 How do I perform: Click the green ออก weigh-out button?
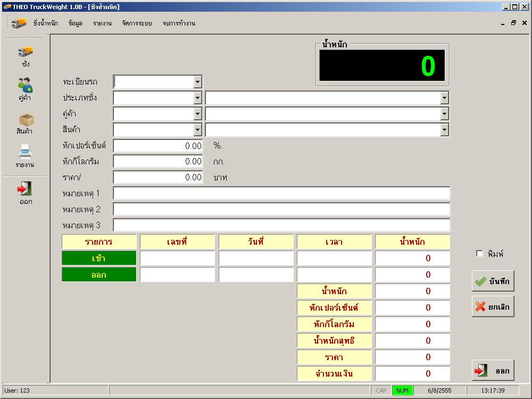tap(99, 275)
